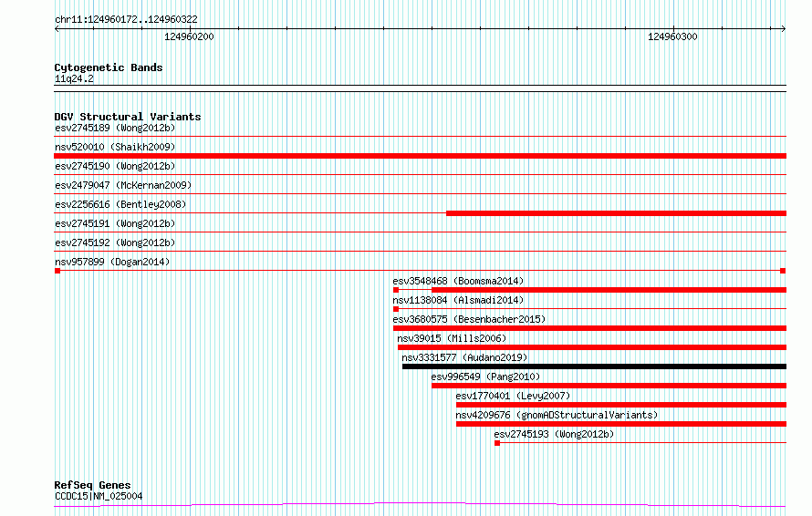Open variant esv996549 (Pang2010)
The image size is (812, 516).
(485, 377)
